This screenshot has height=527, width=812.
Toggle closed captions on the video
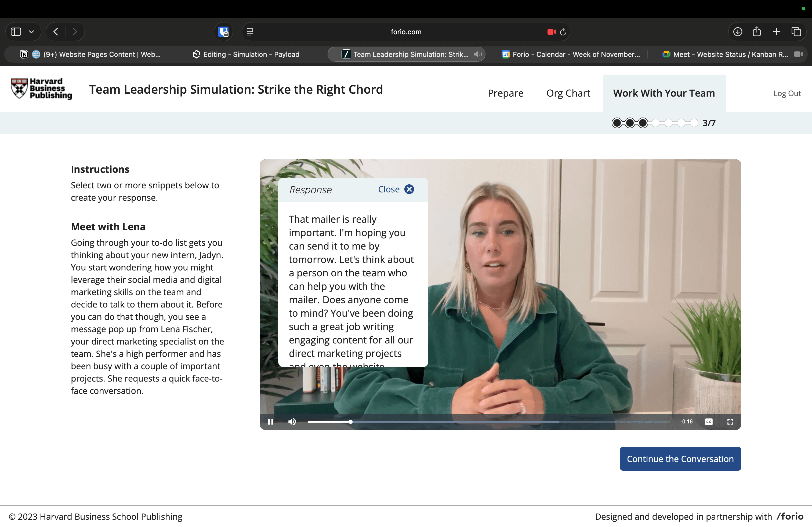tap(709, 422)
